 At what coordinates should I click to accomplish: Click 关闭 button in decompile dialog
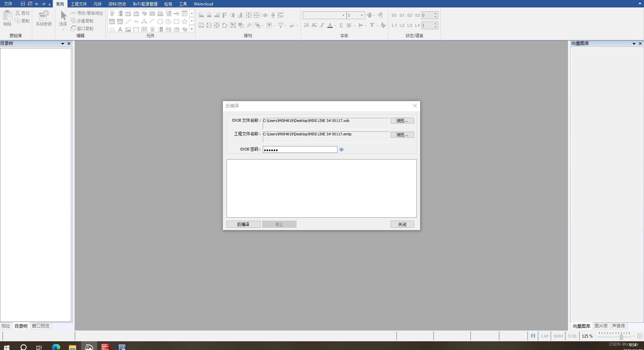pos(402,224)
